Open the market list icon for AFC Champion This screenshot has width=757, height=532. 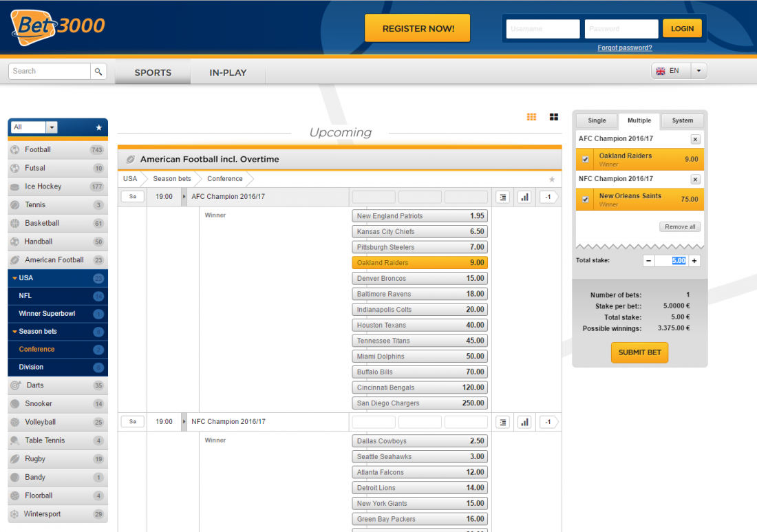coord(503,197)
